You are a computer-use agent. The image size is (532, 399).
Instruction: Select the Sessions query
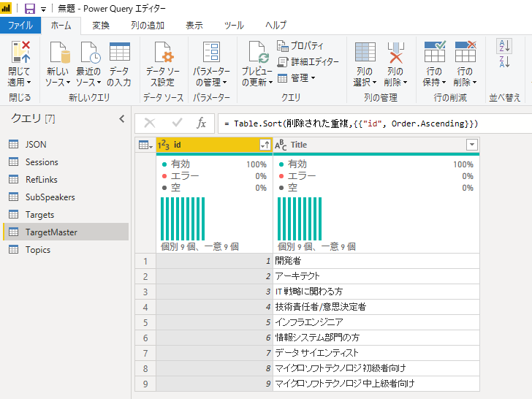(x=66, y=161)
